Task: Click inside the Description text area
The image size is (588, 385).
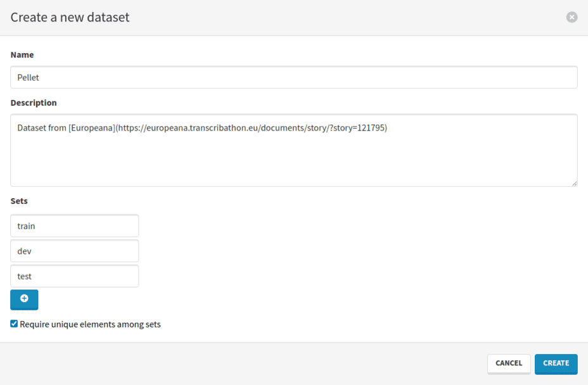Action: click(x=293, y=150)
